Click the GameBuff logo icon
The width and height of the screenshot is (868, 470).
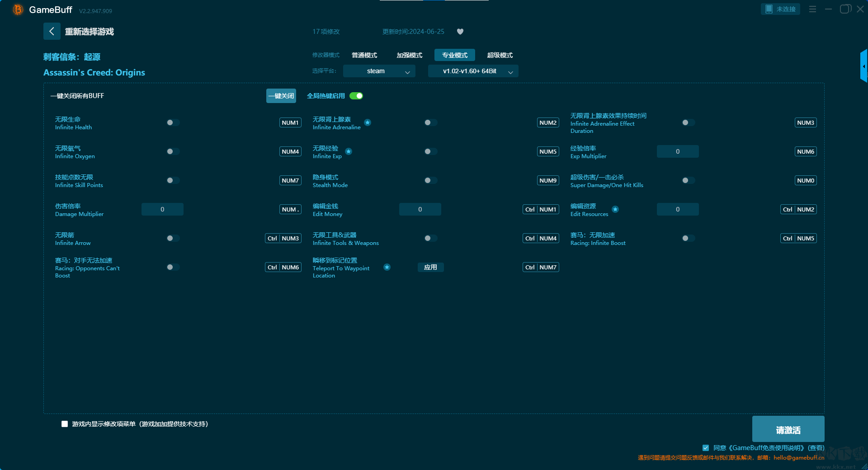point(18,9)
